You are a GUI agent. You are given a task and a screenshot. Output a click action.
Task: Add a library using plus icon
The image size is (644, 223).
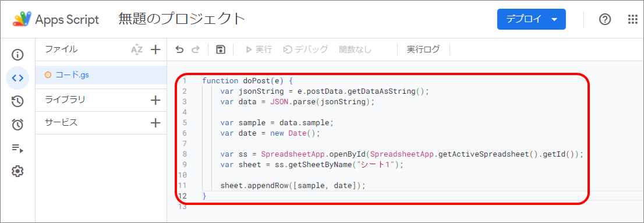[155, 100]
